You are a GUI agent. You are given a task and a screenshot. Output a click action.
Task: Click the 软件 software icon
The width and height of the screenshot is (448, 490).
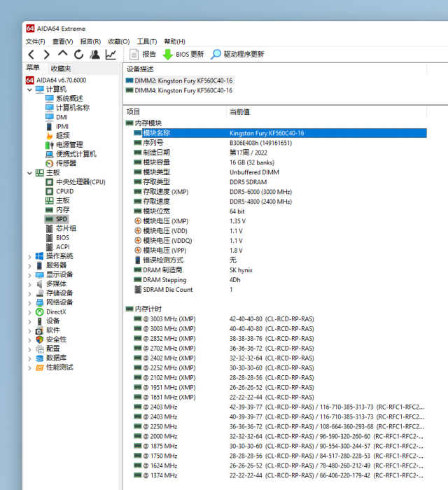tap(39, 330)
